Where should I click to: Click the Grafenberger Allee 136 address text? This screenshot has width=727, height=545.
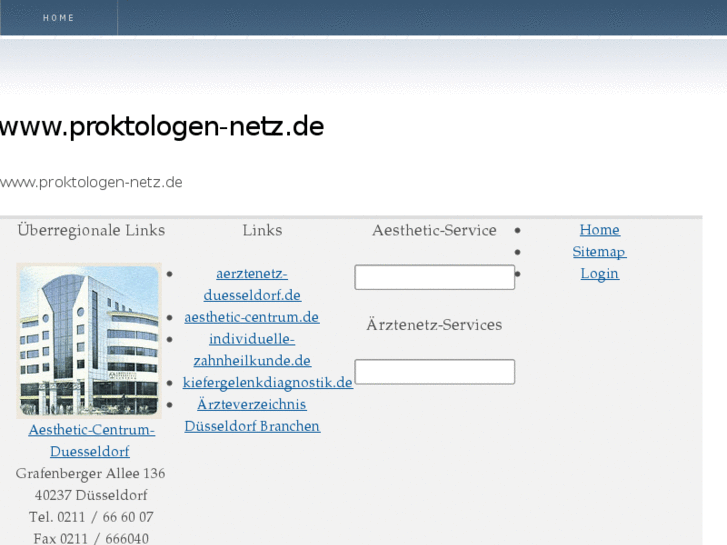(90, 474)
